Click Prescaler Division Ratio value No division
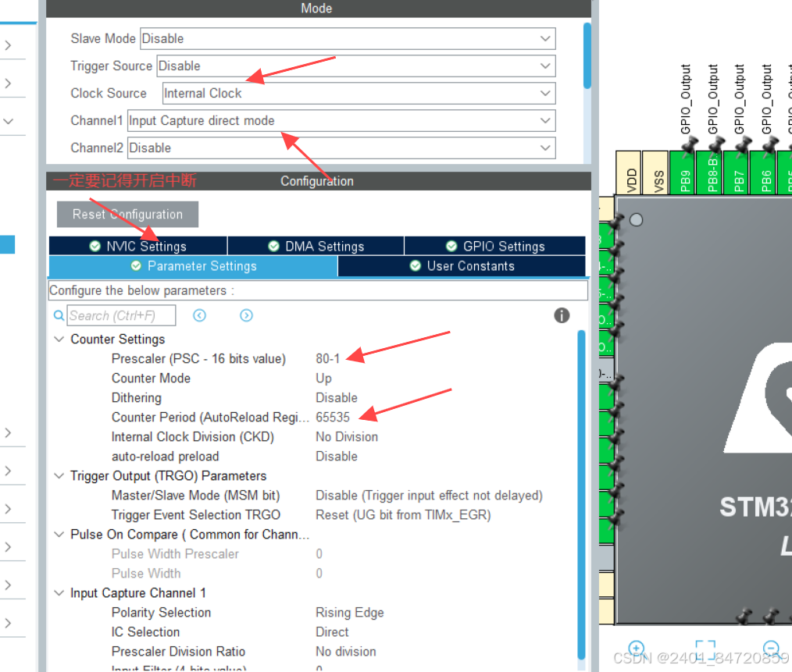Screen dimensions: 792x672 tap(345, 652)
